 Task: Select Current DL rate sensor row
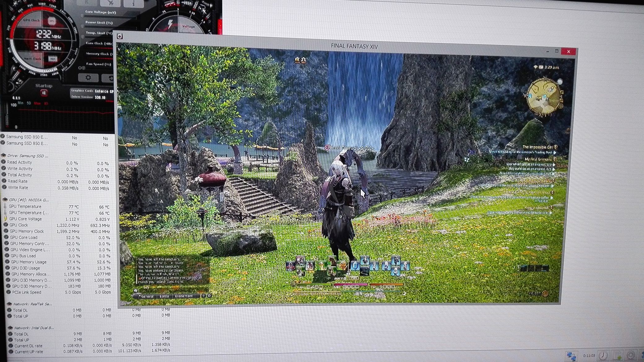90,346
